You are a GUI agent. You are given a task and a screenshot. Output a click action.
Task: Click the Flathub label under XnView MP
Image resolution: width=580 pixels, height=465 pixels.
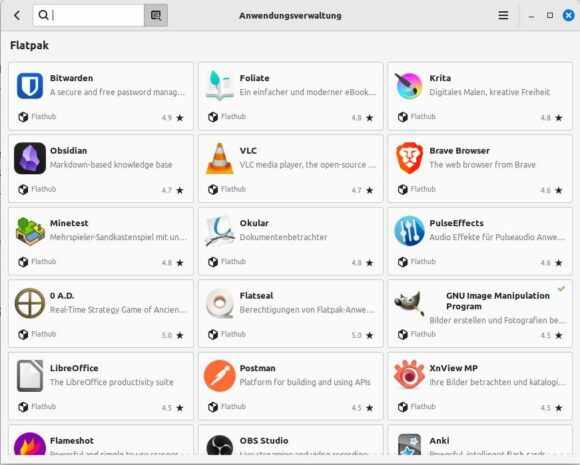423,407
